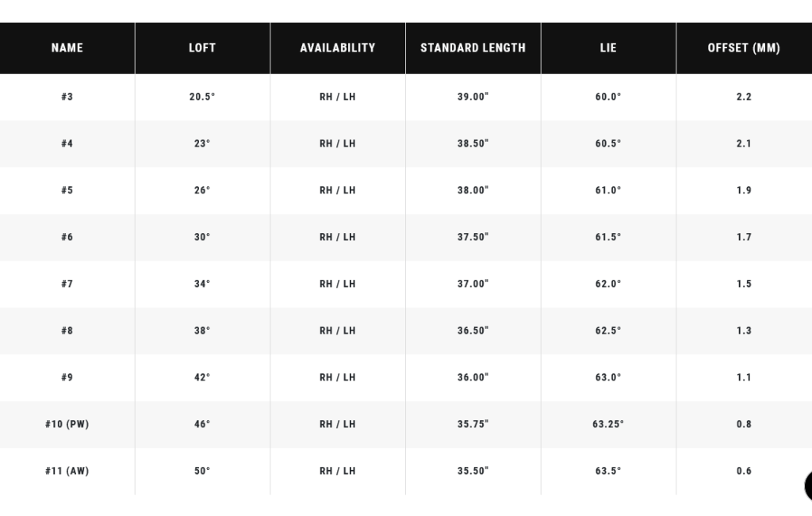The height and width of the screenshot is (516, 812).
Task: Click the STANDARD LENGTH column header
Action: point(473,48)
